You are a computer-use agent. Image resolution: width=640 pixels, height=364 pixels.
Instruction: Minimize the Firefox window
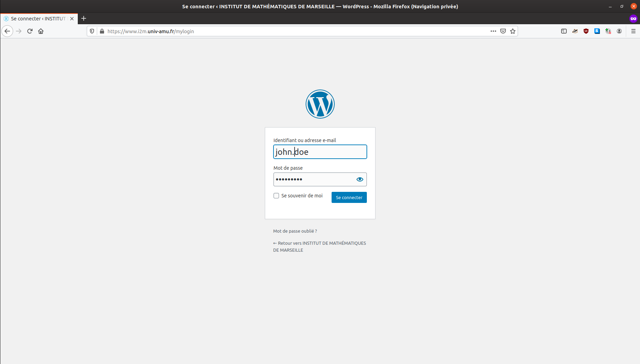pos(610,7)
